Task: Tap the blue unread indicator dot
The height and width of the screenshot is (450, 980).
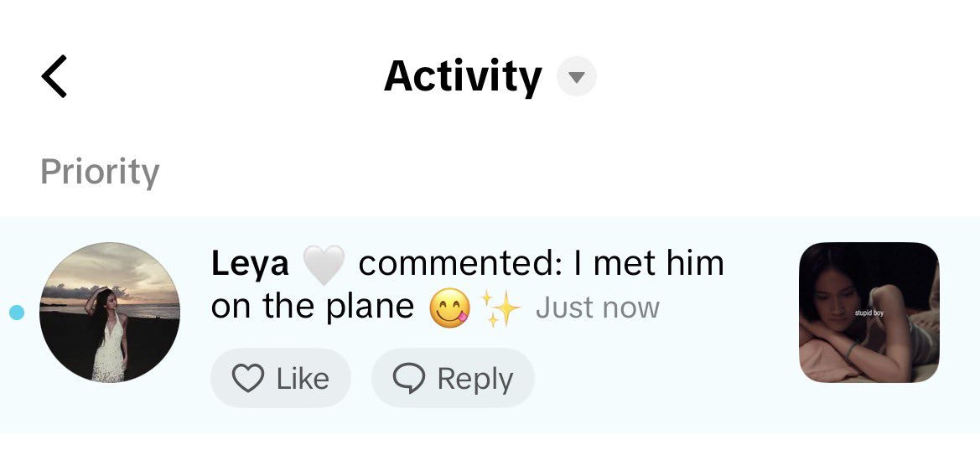Action: click(17, 313)
